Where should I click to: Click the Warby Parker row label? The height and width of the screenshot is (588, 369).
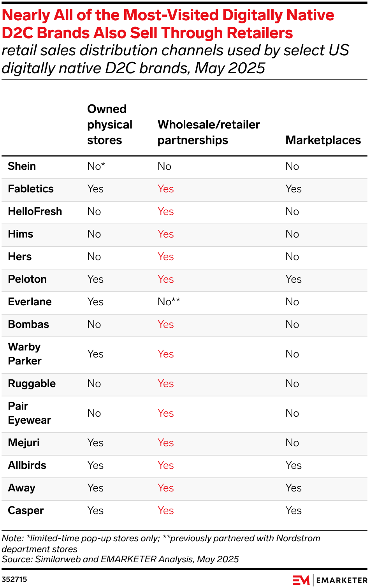coord(25,354)
